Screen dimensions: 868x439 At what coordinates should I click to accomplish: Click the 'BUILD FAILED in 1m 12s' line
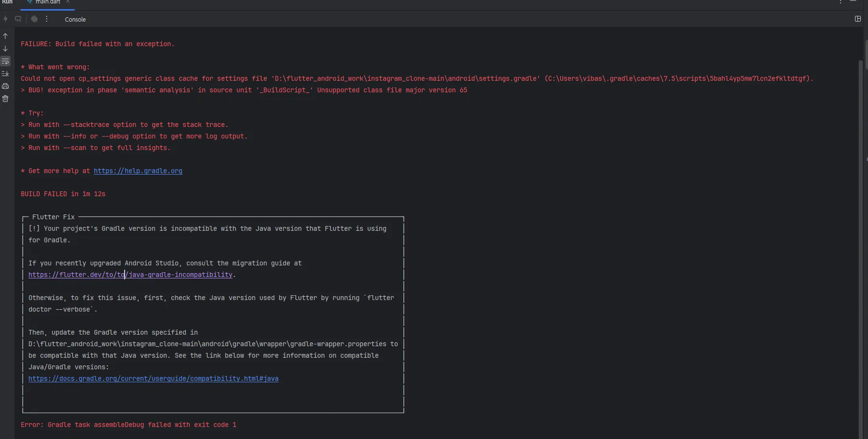[x=63, y=194]
